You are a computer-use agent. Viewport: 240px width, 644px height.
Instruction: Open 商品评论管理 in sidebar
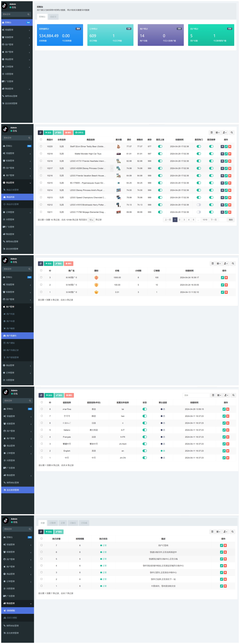(12, 204)
